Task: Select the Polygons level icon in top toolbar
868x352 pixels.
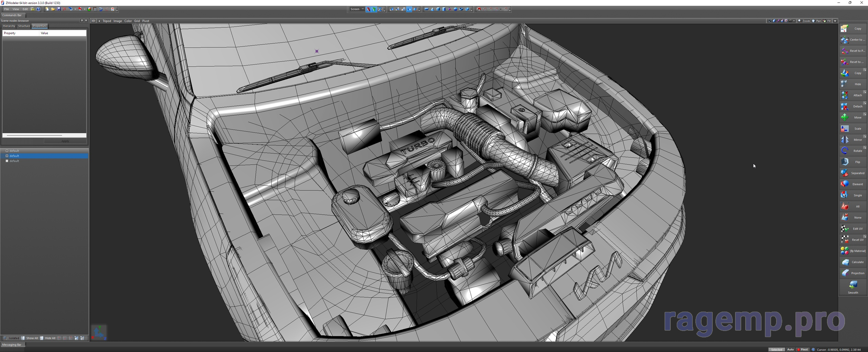Action: point(403,9)
